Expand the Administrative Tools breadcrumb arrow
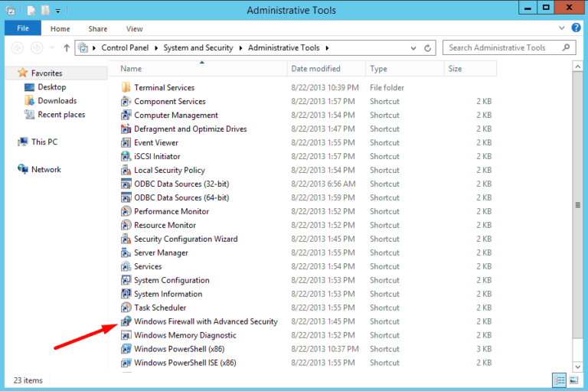The width and height of the screenshot is (588, 391). click(x=328, y=48)
